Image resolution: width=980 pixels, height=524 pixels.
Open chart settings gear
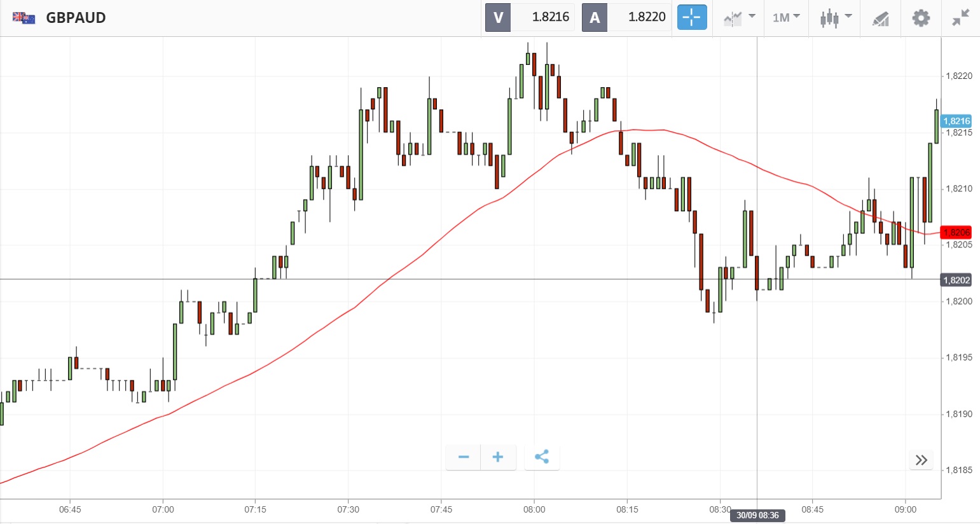(921, 18)
